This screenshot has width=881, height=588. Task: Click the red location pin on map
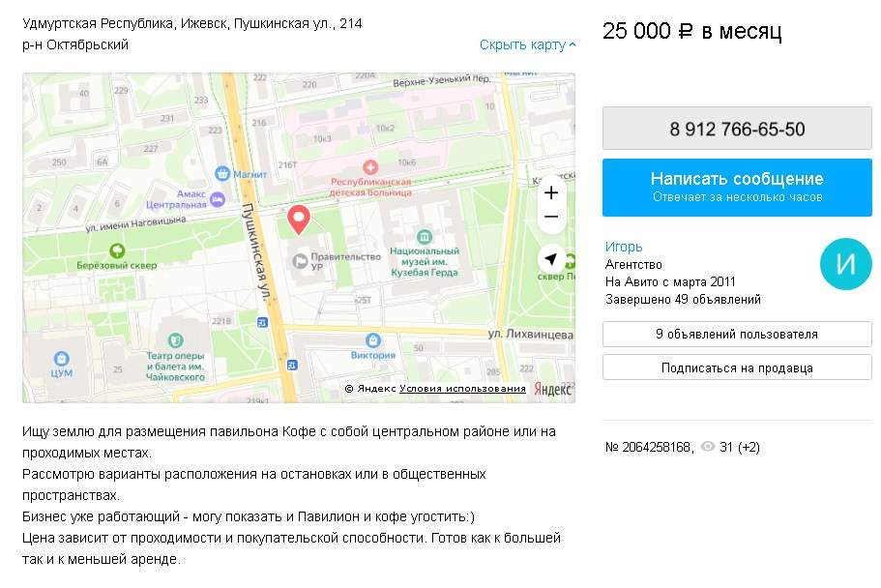(x=299, y=220)
